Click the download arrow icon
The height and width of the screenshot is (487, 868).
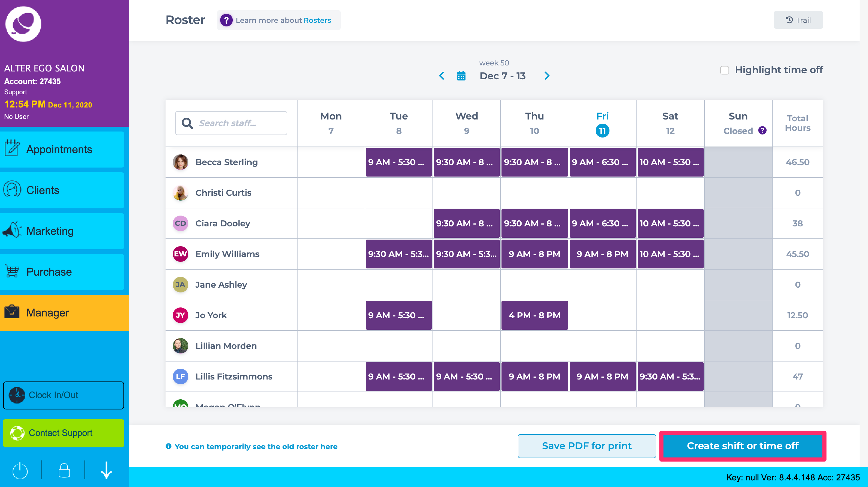coord(106,470)
